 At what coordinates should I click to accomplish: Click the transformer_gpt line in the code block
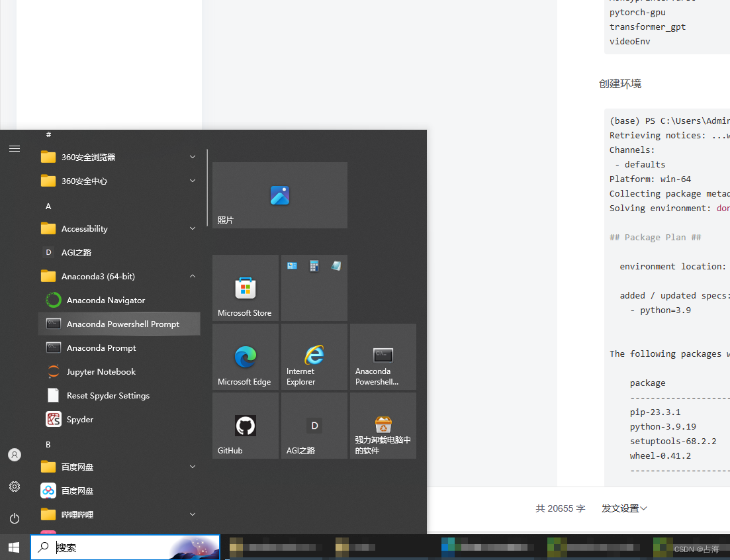(647, 27)
